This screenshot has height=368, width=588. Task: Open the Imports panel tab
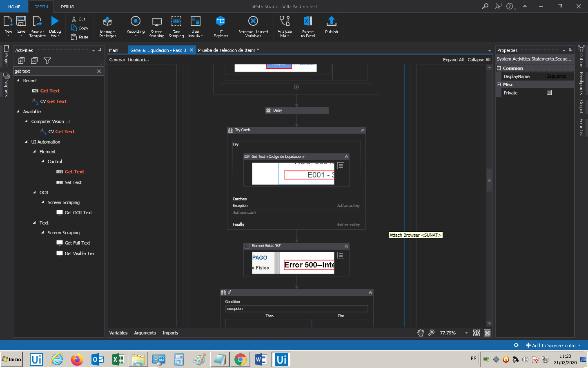point(170,333)
